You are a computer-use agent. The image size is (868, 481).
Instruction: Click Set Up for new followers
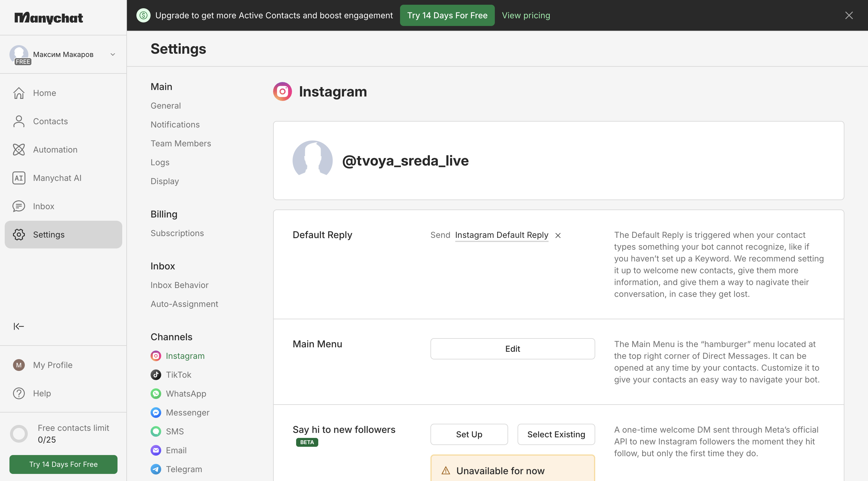click(x=469, y=434)
